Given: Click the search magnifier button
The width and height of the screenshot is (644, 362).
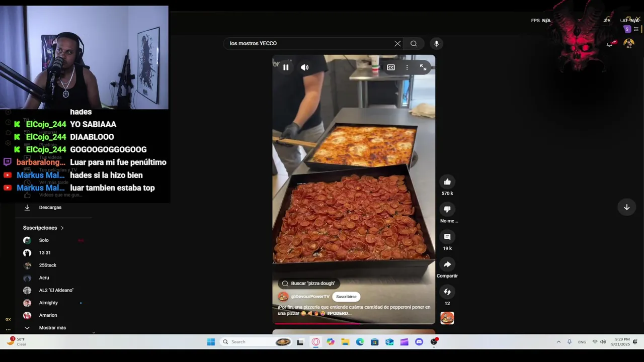Looking at the screenshot, I should [x=414, y=44].
